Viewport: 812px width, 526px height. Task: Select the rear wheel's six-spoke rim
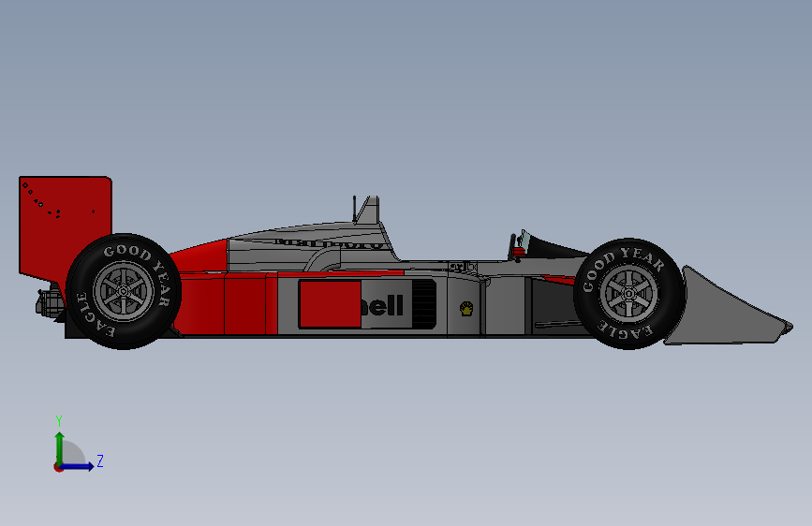[124, 291]
